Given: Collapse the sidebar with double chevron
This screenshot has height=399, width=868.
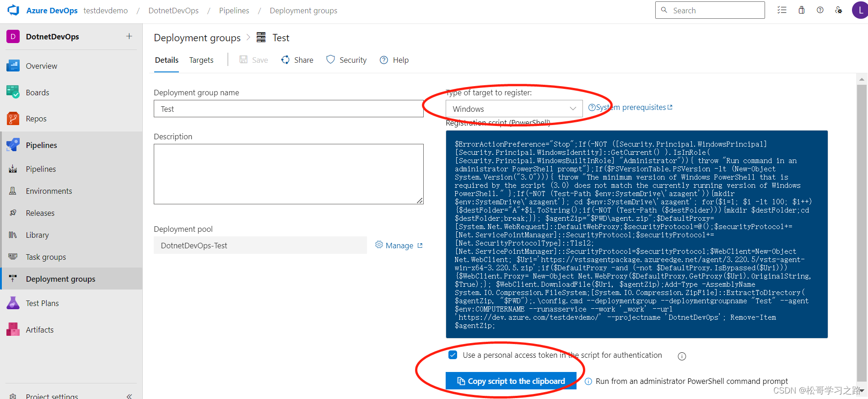Looking at the screenshot, I should [x=129, y=396].
